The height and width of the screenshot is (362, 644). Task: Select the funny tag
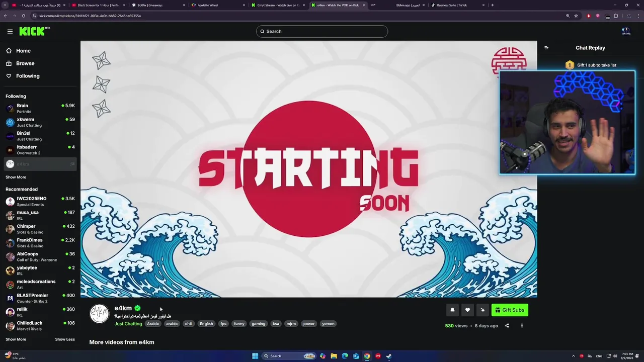239,324
